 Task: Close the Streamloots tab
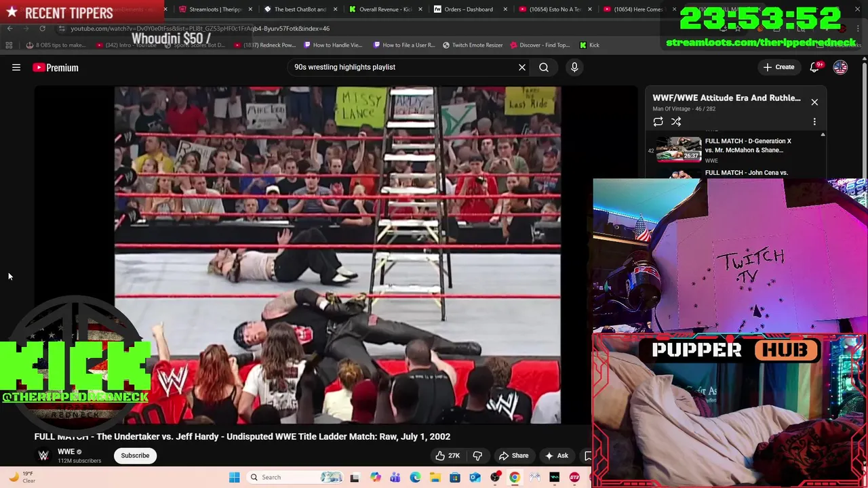[x=251, y=9]
